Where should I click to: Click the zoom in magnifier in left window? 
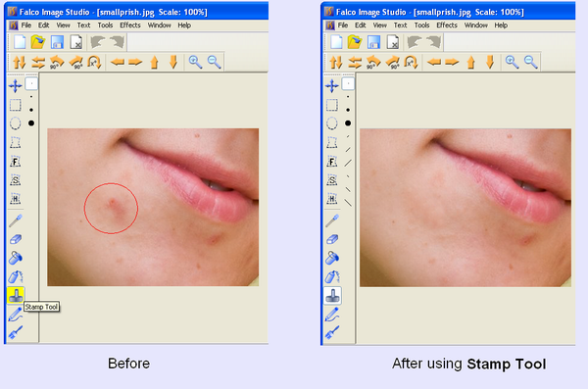click(195, 62)
